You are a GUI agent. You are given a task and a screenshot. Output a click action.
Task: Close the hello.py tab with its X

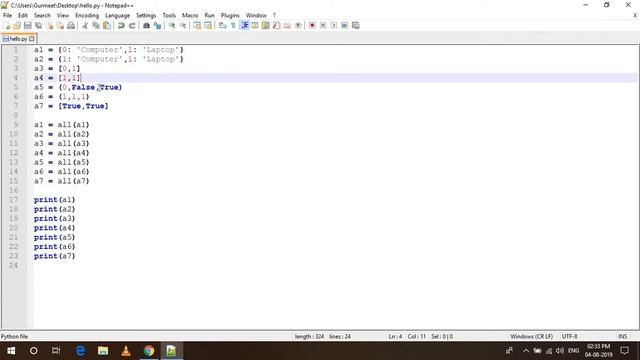(x=32, y=39)
